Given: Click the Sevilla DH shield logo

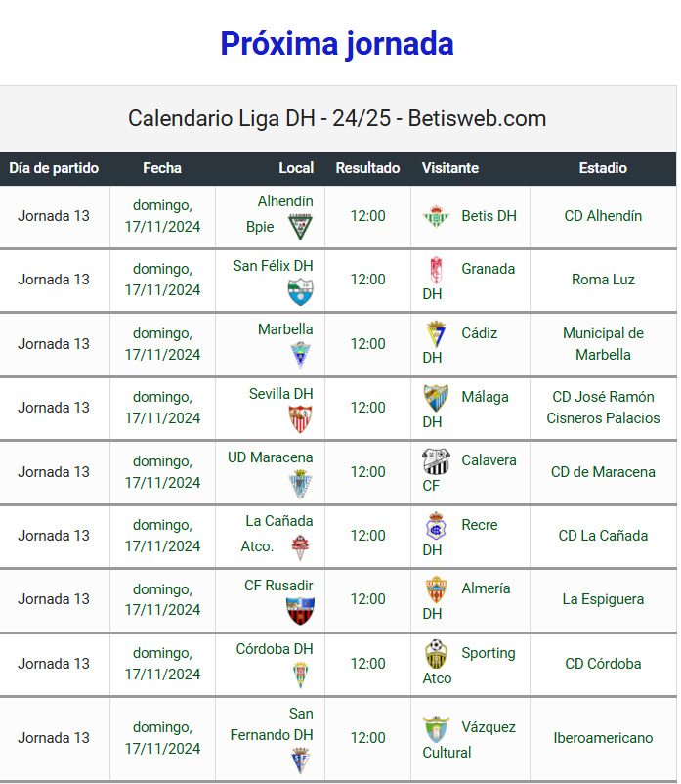Looking at the screenshot, I should pos(300,418).
